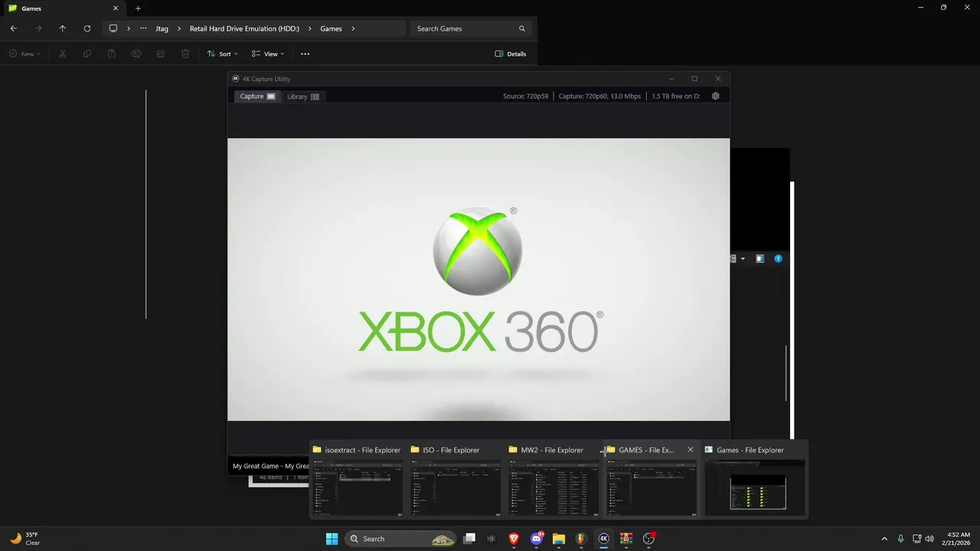
Task: Click the blue help icon in background window
Action: click(x=779, y=259)
